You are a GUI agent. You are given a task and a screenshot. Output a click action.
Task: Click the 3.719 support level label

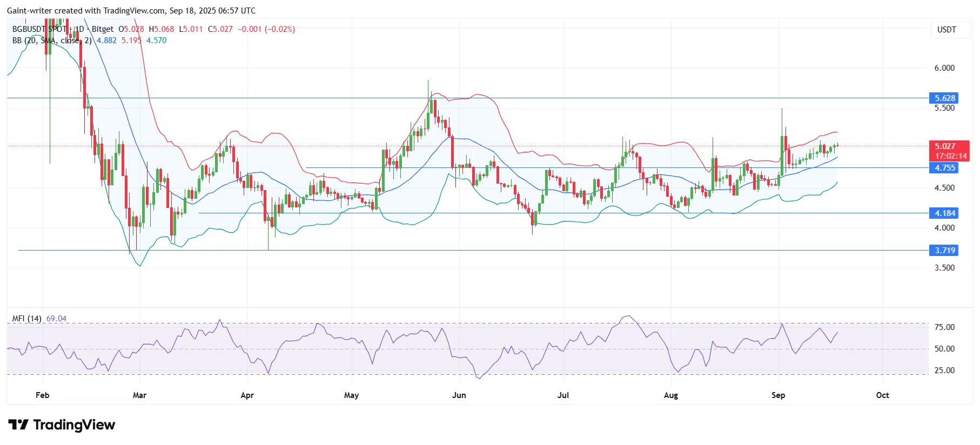point(945,251)
